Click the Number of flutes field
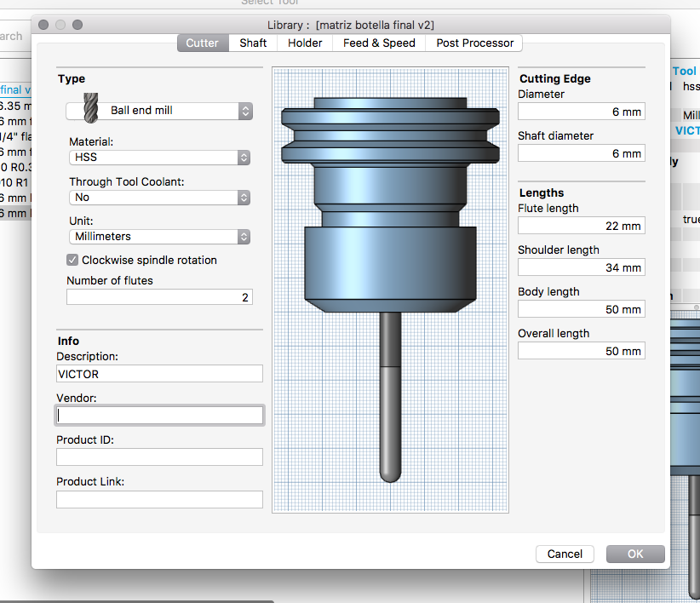The image size is (700, 603). 159,297
